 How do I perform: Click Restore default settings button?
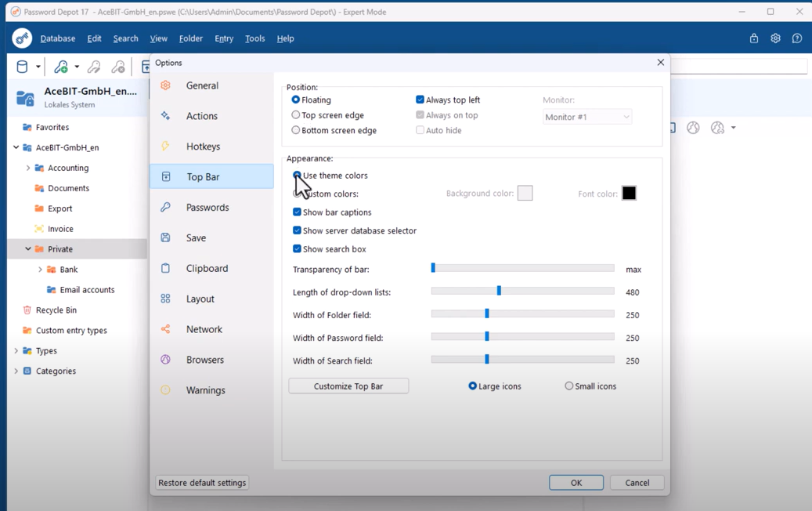(x=202, y=483)
